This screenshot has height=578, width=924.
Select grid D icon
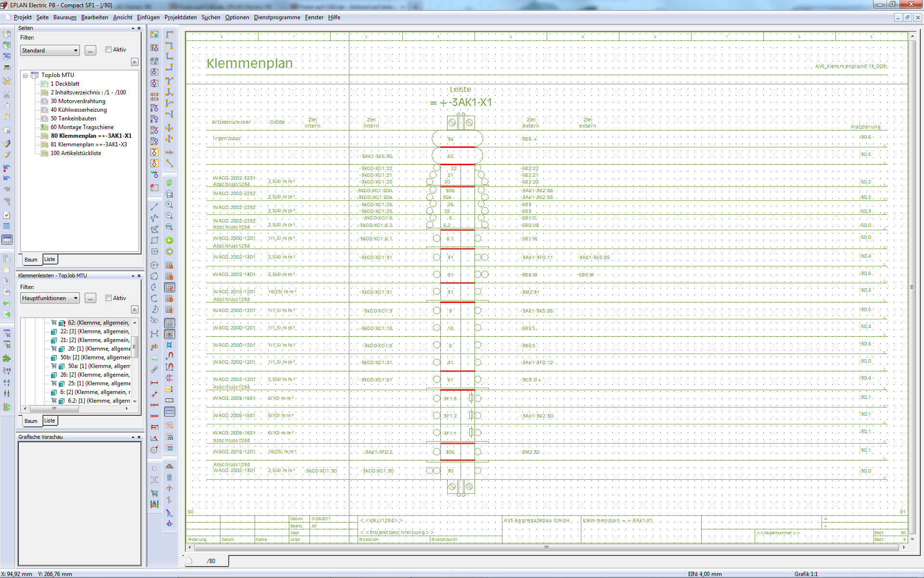point(169,299)
